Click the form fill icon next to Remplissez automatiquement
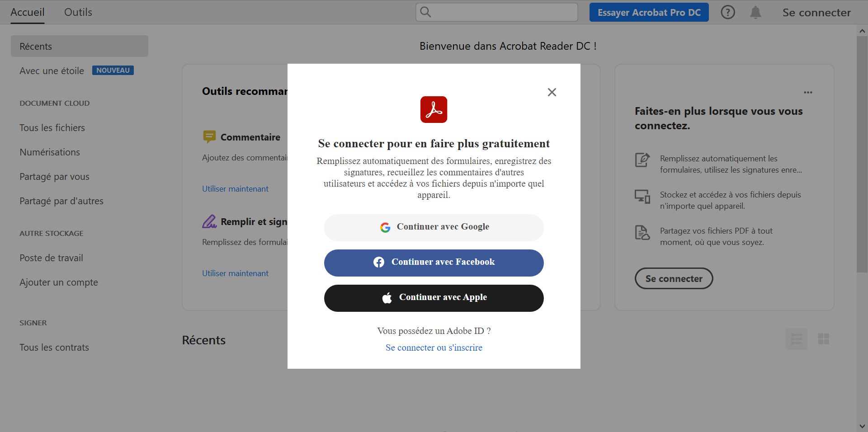 pos(642,160)
